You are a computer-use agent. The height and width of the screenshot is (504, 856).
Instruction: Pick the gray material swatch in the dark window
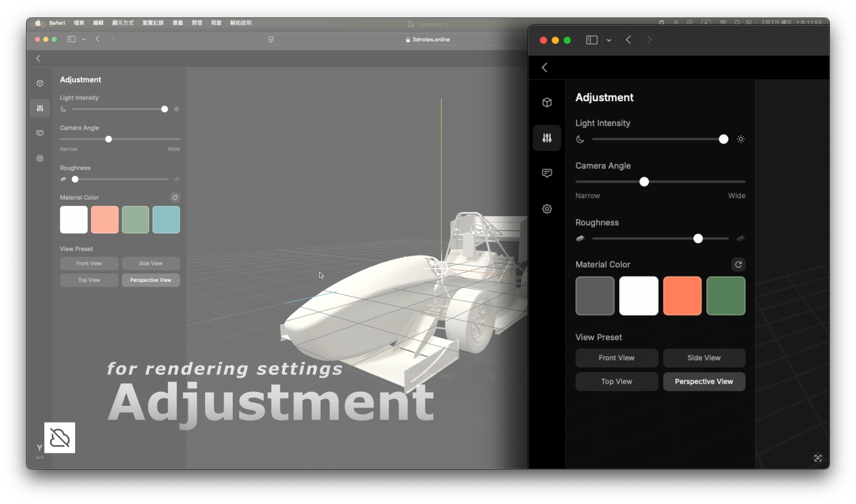point(595,296)
